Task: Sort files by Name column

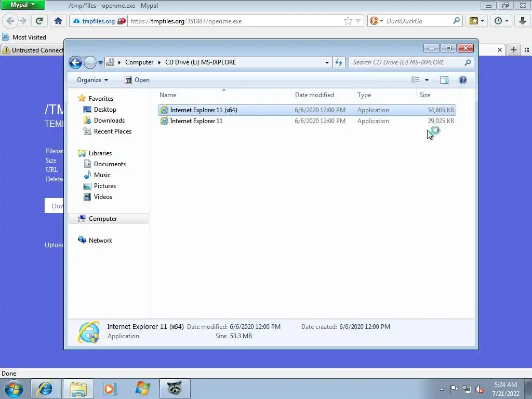Action: [x=224, y=95]
